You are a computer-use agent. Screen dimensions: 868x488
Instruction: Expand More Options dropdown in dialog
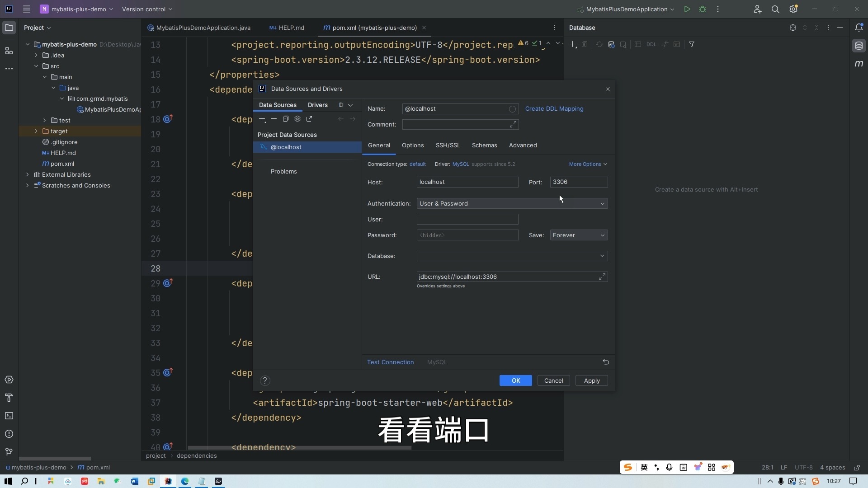[x=588, y=164]
